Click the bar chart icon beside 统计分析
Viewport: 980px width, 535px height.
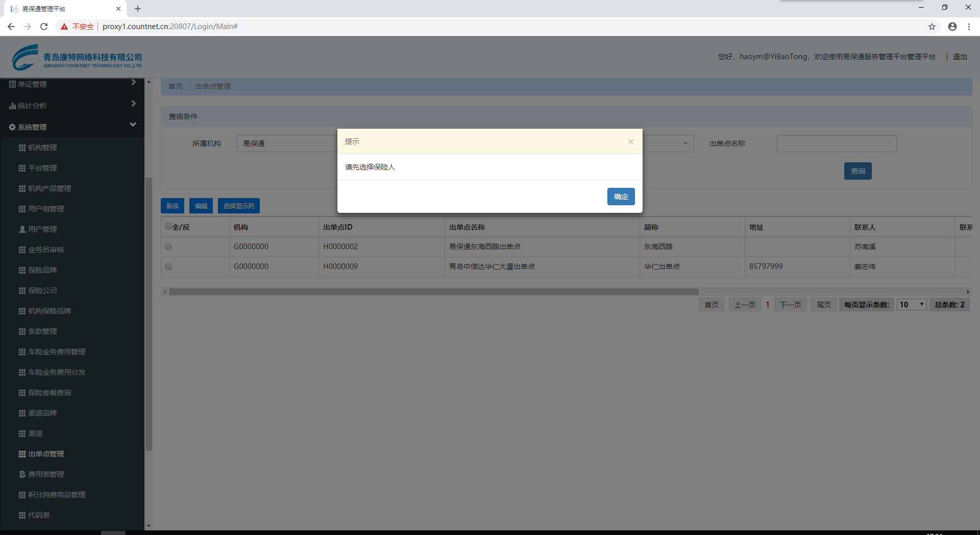[12, 106]
